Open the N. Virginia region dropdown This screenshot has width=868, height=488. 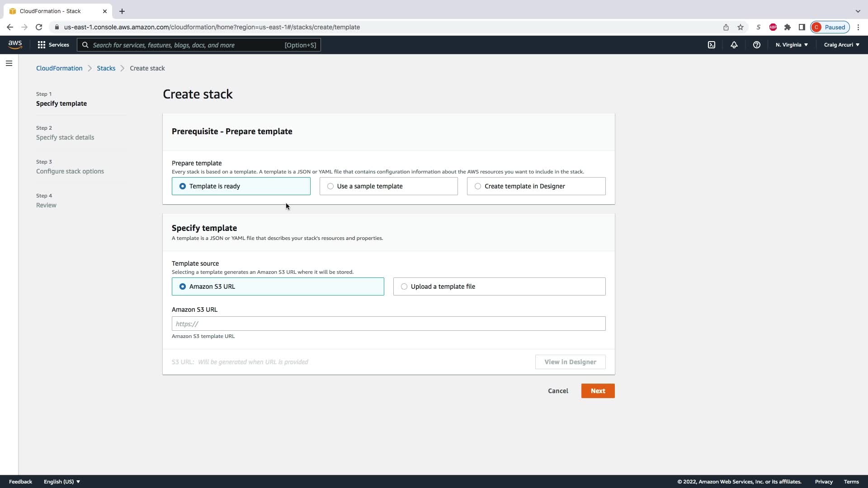tap(792, 45)
